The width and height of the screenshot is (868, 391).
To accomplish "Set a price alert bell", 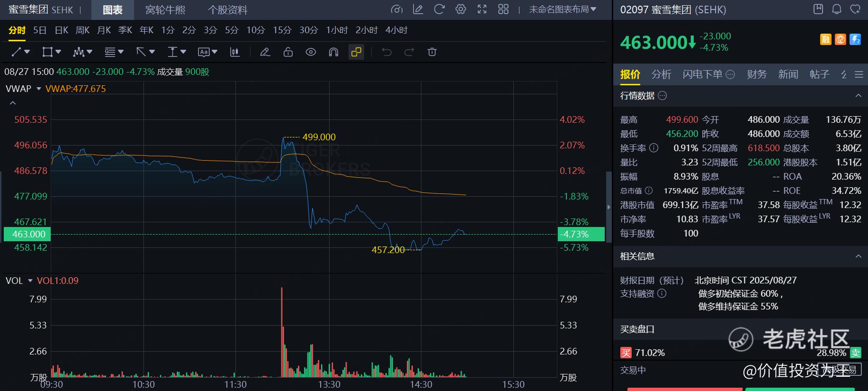I will click(x=837, y=9).
